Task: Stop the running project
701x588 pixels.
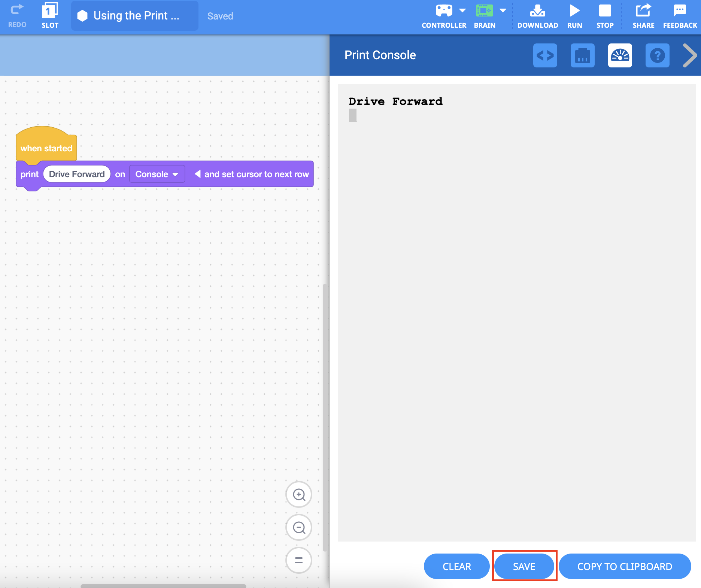Action: pyautogui.click(x=605, y=11)
